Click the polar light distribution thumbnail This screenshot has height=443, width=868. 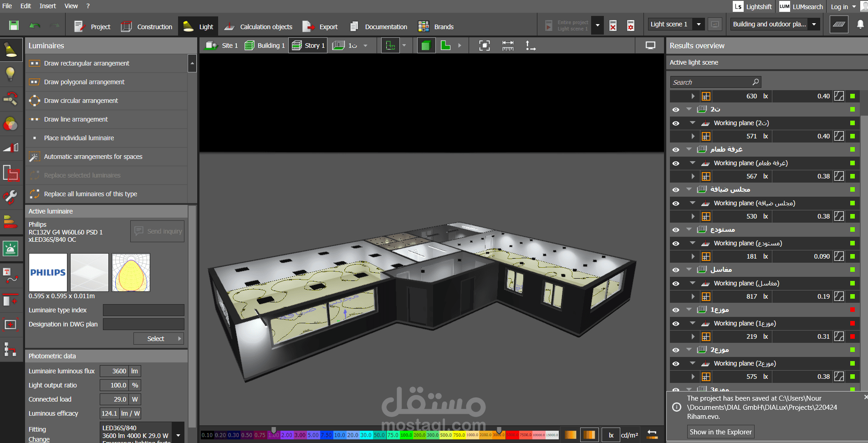point(131,272)
